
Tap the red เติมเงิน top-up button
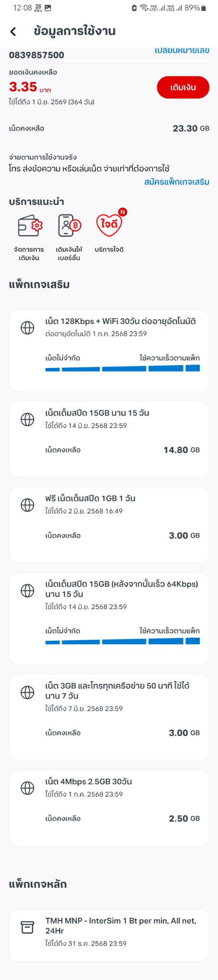pyautogui.click(x=183, y=87)
